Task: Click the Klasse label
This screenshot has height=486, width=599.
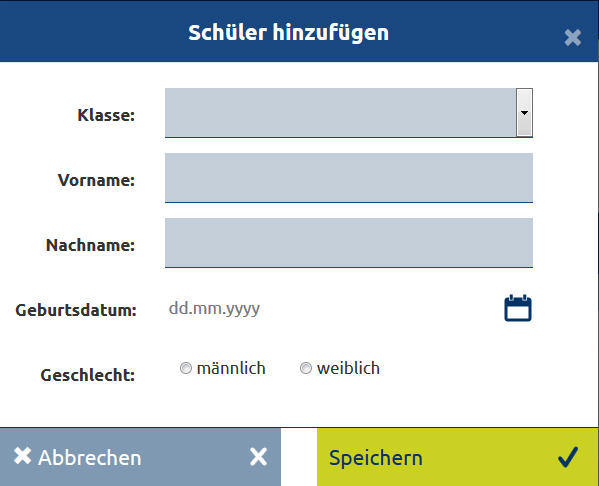Action: point(106,115)
